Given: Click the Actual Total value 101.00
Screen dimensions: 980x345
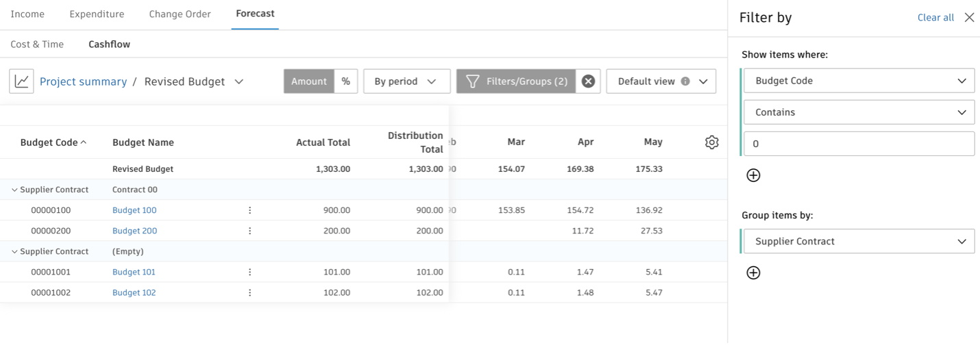Looking at the screenshot, I should tap(336, 272).
